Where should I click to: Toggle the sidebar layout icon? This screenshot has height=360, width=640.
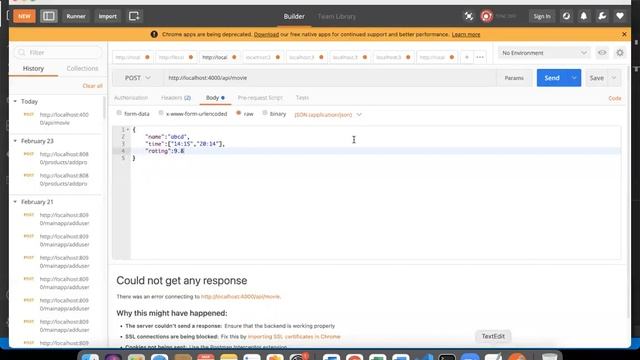(x=48, y=16)
